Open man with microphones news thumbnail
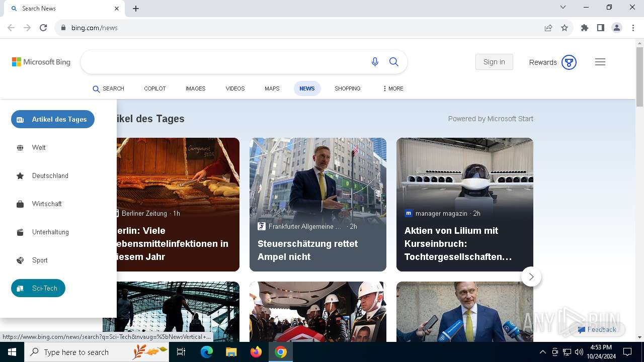 [x=465, y=312]
